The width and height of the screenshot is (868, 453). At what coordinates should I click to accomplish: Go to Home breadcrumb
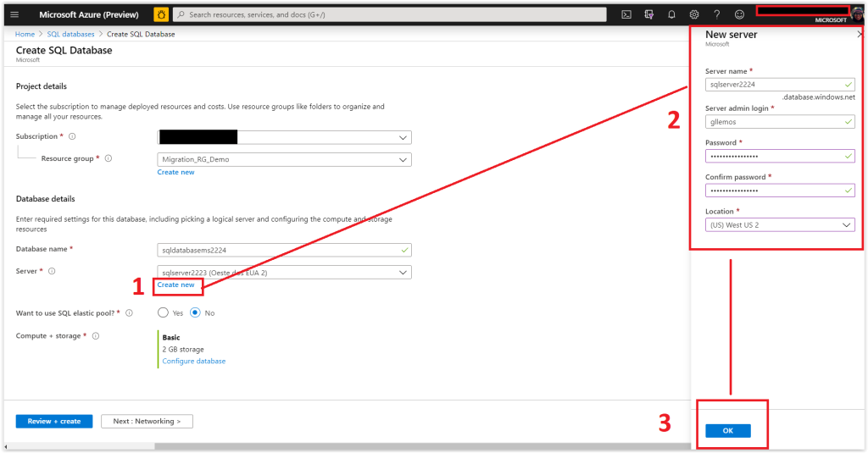[x=25, y=35]
